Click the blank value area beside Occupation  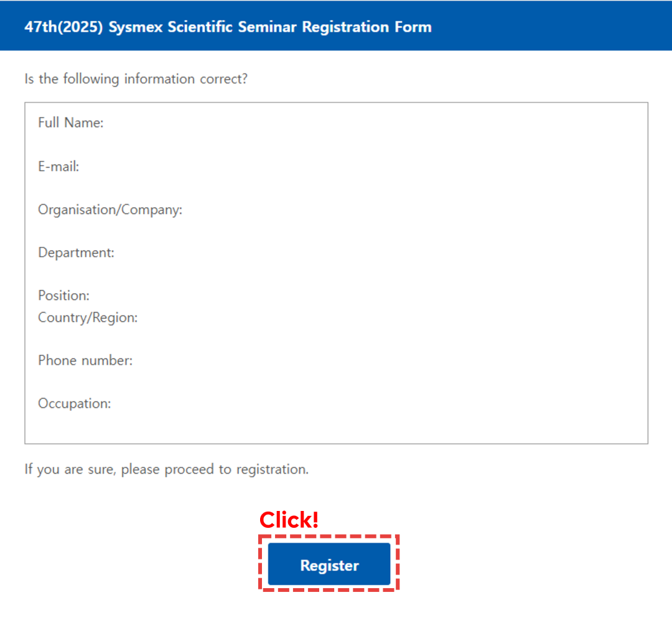coord(379,403)
